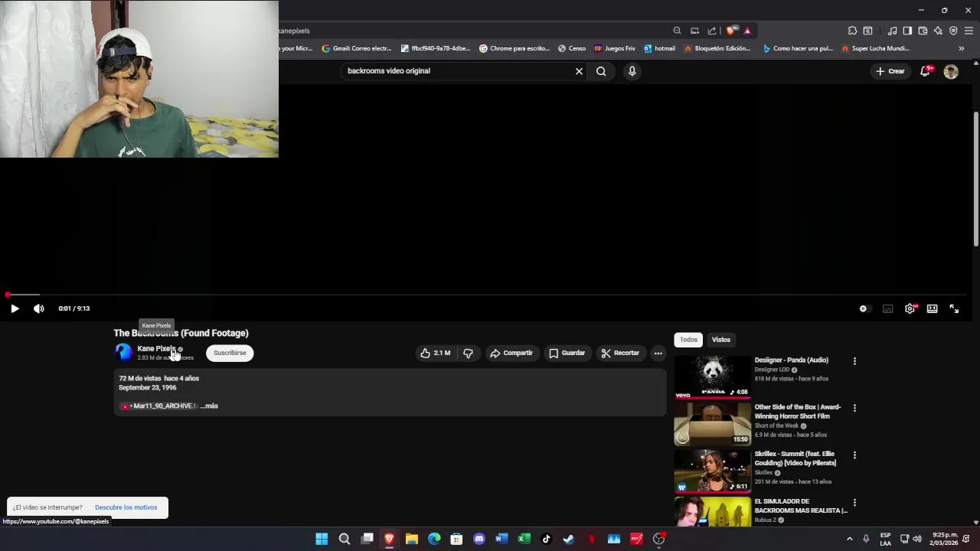This screenshot has height=551, width=980.
Task: Open options for Desiigner - Panda video
Action: point(854,361)
